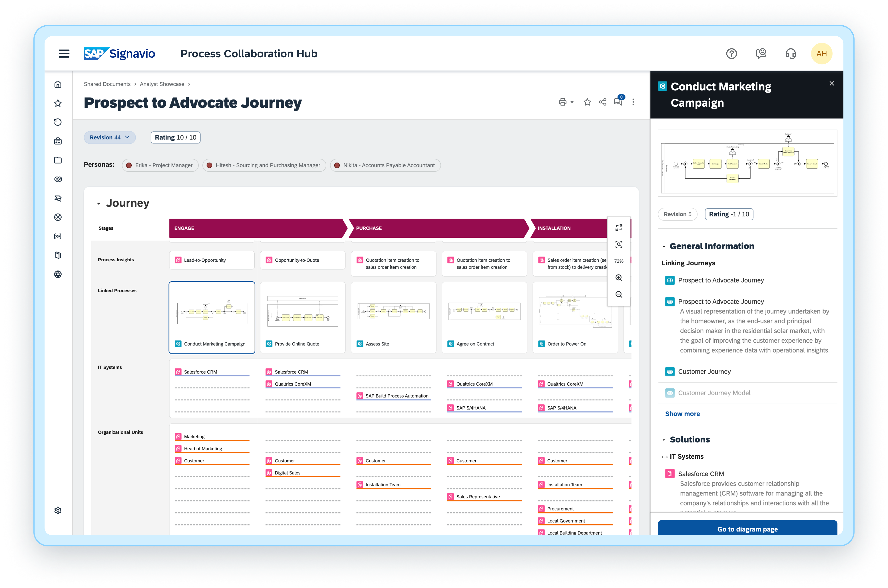
Task: Collapse the General Information section
Action: (664, 246)
